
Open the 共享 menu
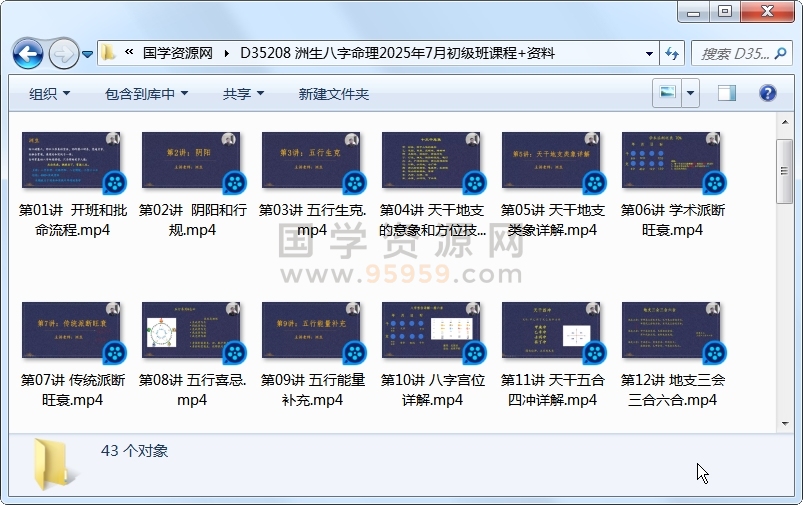point(243,94)
